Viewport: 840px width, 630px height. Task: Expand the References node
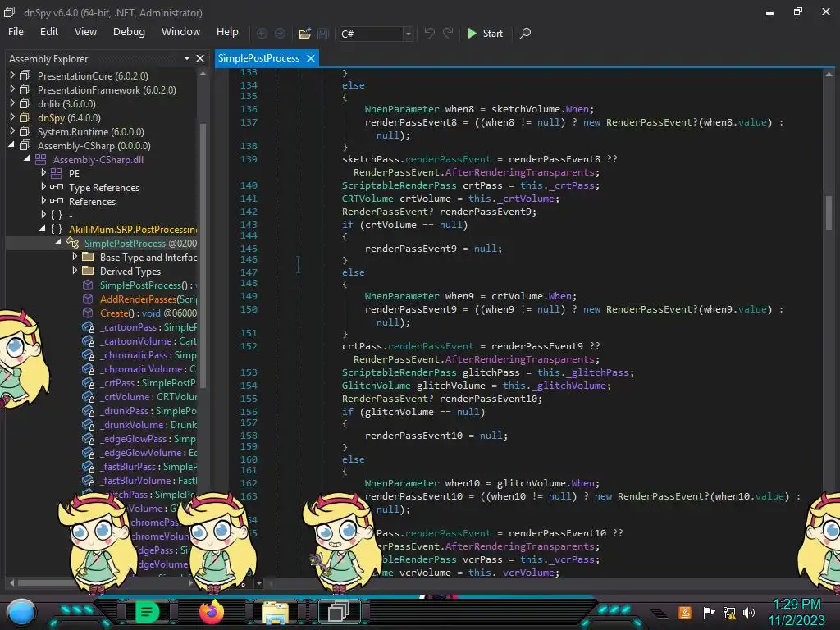(43, 201)
